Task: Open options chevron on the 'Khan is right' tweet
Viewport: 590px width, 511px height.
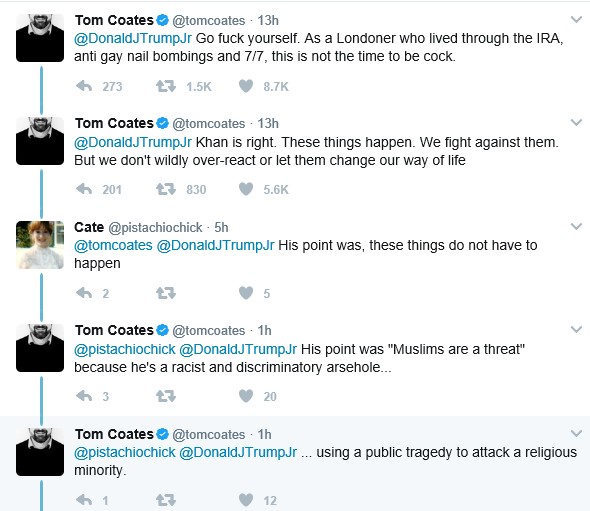Action: point(576,122)
